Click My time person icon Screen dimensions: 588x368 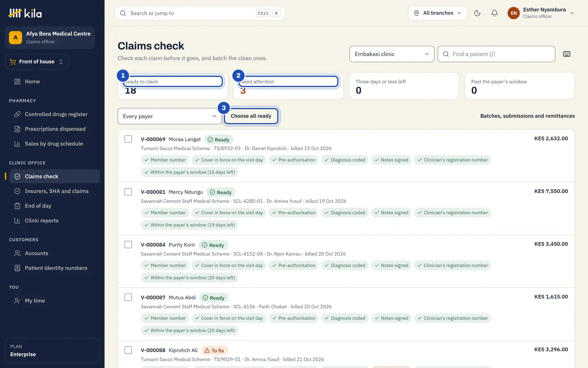click(x=17, y=301)
